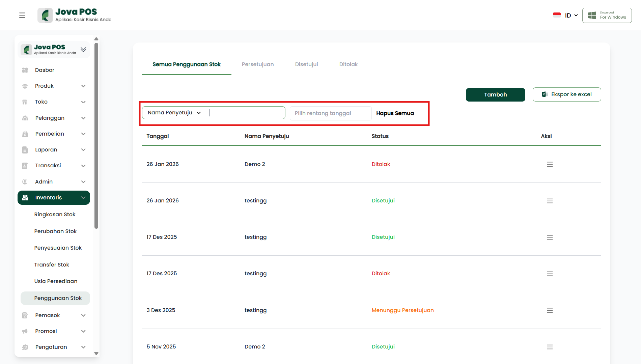Image resolution: width=641 pixels, height=364 pixels.
Task: Switch to the Persetujuan tab
Action: click(x=257, y=64)
